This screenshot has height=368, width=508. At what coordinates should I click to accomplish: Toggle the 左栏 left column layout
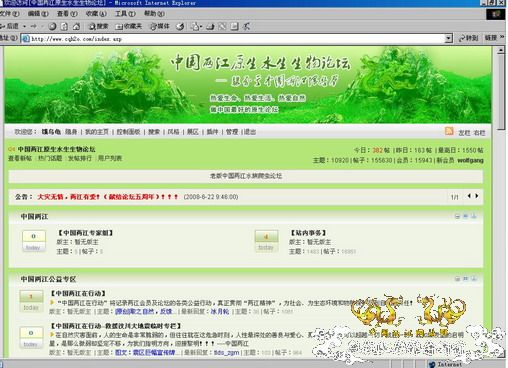pos(464,133)
